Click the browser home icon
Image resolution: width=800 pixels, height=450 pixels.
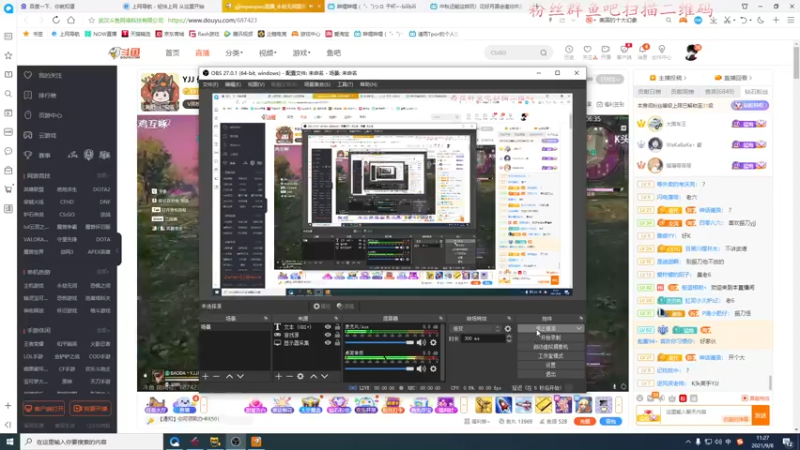pos(71,20)
